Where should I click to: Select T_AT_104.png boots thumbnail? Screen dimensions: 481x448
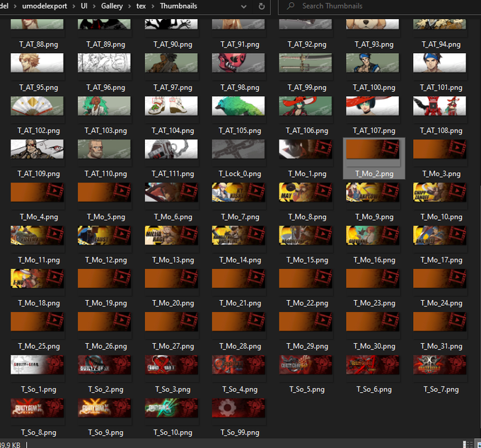click(x=171, y=106)
